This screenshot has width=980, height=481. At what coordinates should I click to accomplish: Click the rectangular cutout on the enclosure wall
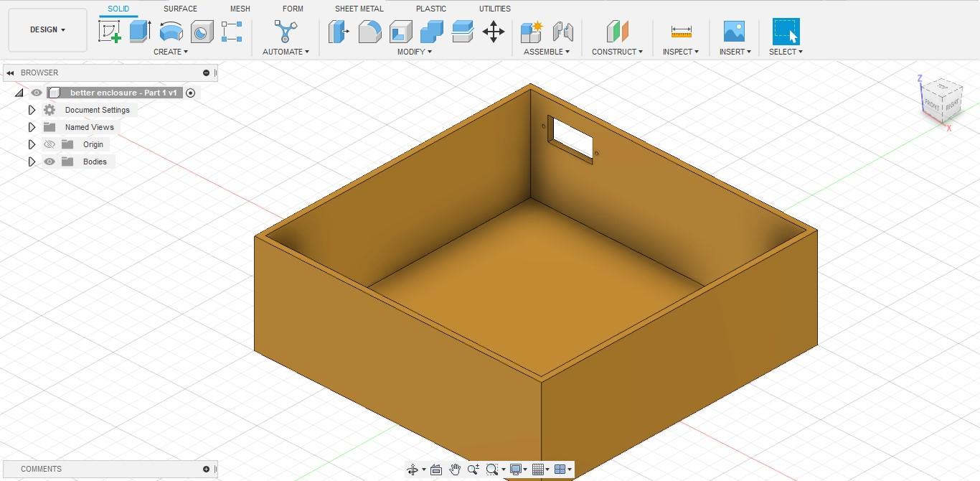pos(573,139)
